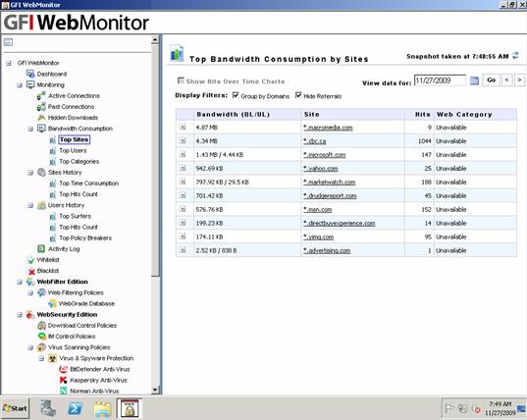Image resolution: width=527 pixels, height=420 pixels.
Task: Open the Windows Start button
Action: (x=16, y=408)
